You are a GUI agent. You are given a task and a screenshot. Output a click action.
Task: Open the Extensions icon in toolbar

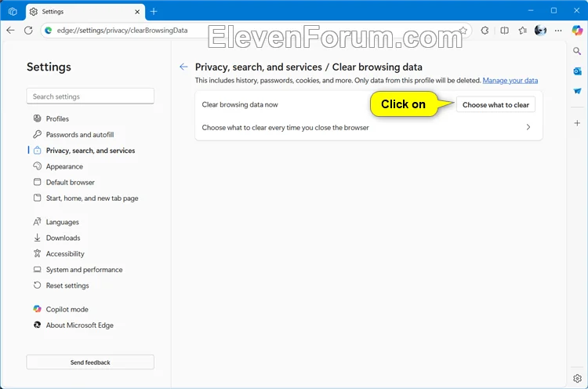point(485,31)
